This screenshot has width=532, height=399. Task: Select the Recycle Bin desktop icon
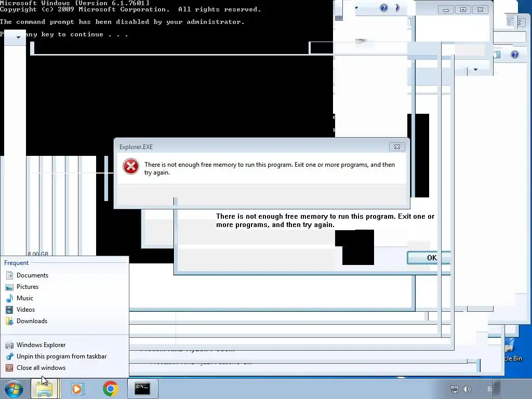pos(512,350)
